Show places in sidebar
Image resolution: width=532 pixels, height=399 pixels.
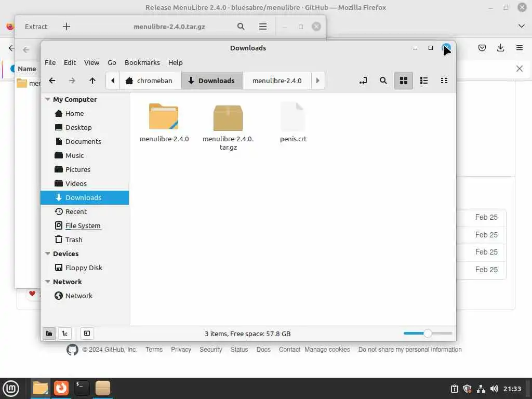49,334
